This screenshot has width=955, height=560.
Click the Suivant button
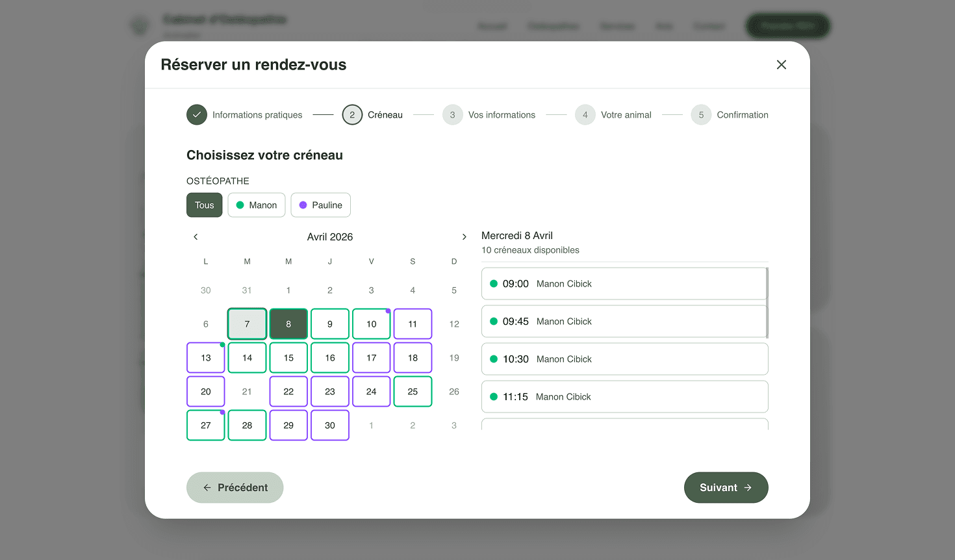point(726,488)
